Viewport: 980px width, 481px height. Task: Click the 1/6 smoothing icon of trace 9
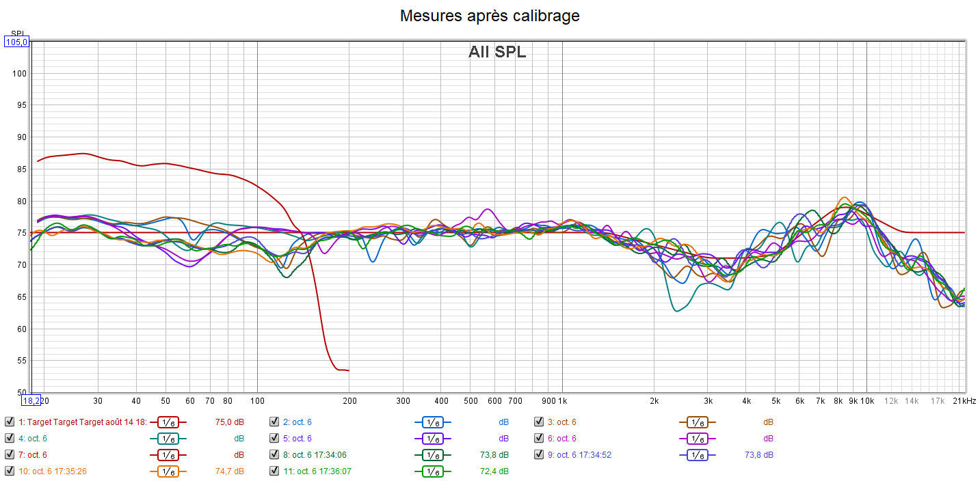pos(697,455)
